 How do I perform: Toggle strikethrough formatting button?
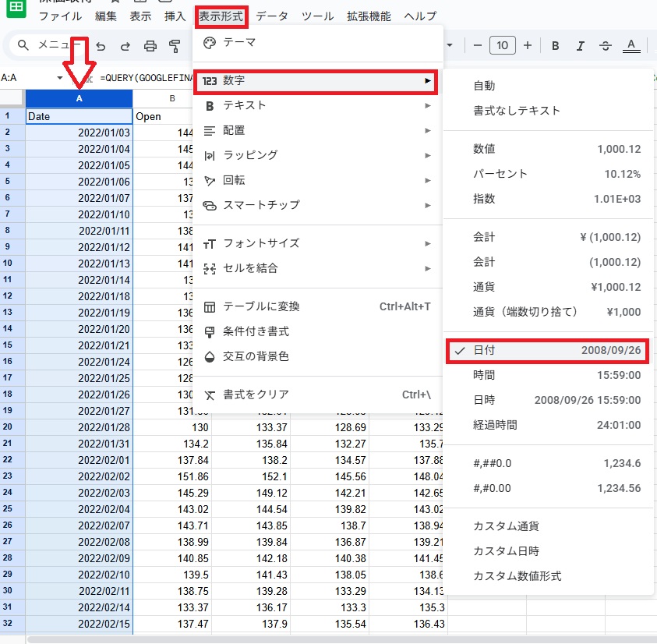(x=606, y=46)
